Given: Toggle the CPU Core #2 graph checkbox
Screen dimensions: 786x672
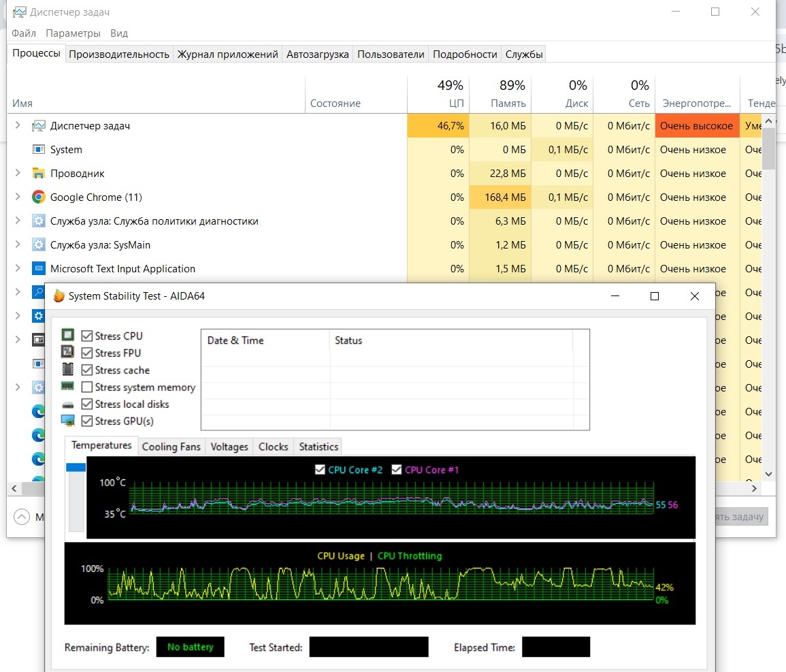Looking at the screenshot, I should [x=321, y=470].
